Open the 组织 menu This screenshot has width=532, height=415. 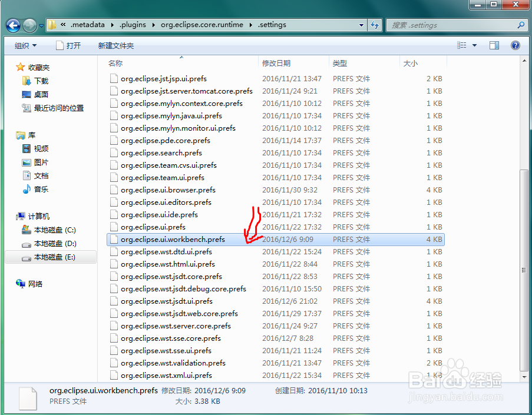25,45
